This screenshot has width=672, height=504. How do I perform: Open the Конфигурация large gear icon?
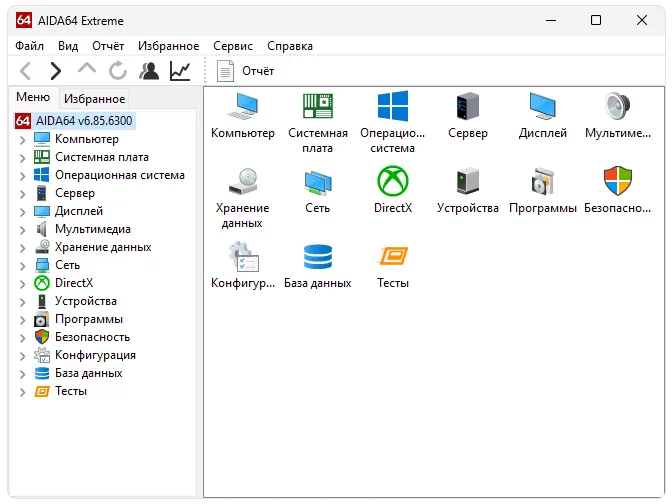point(243,256)
